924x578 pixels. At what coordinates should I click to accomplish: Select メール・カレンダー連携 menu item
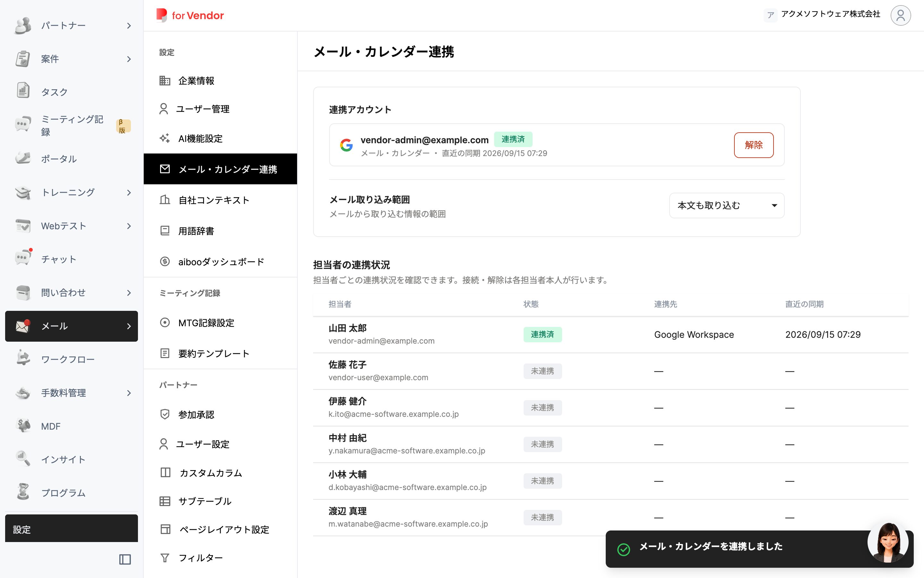pyautogui.click(x=220, y=169)
